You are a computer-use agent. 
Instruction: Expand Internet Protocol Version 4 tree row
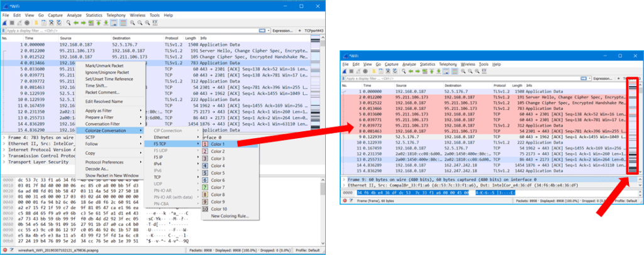(4, 149)
